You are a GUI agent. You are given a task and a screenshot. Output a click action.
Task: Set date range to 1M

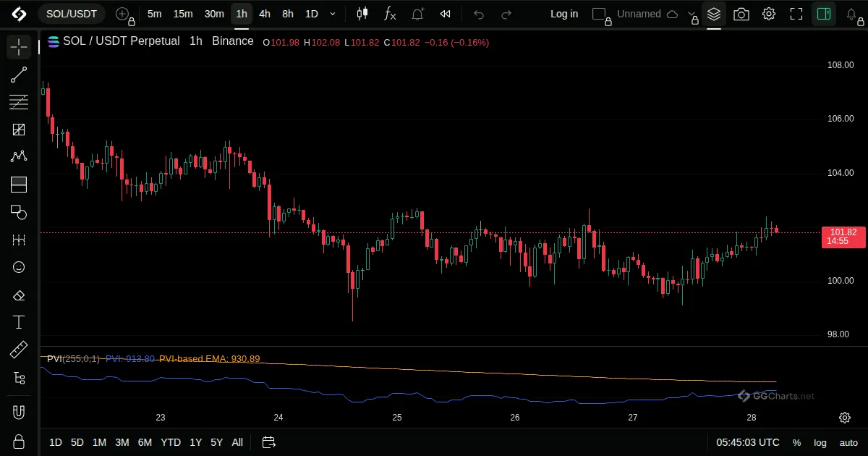[100, 442]
